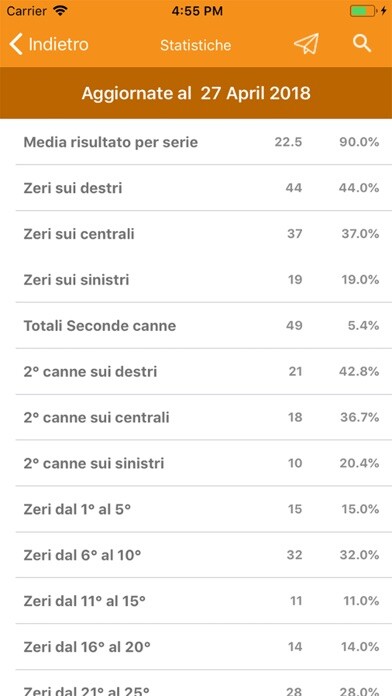Open search with the magnifier icon

[362, 44]
